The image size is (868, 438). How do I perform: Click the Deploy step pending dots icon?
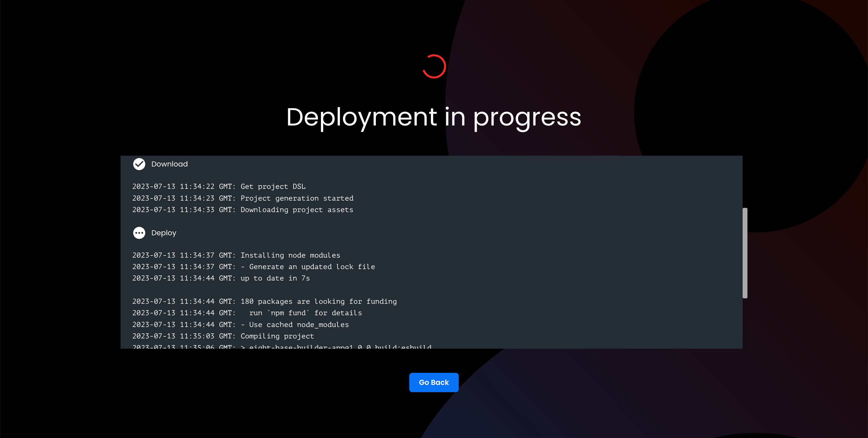tap(139, 233)
